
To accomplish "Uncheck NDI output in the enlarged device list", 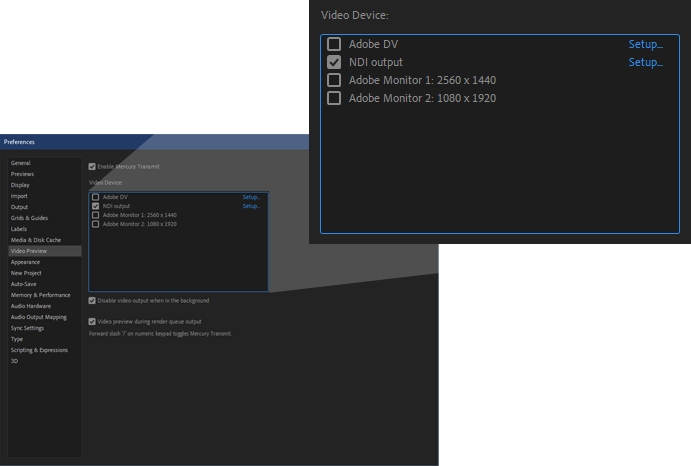I will (x=334, y=62).
